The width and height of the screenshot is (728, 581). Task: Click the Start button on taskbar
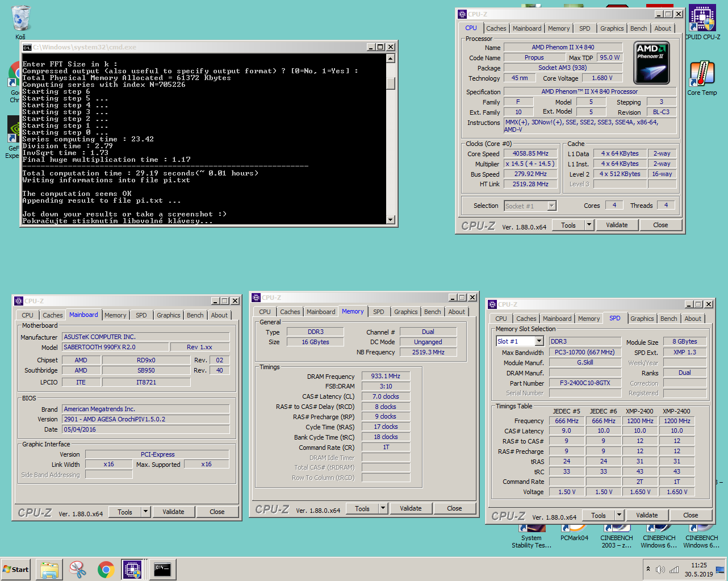point(16,569)
